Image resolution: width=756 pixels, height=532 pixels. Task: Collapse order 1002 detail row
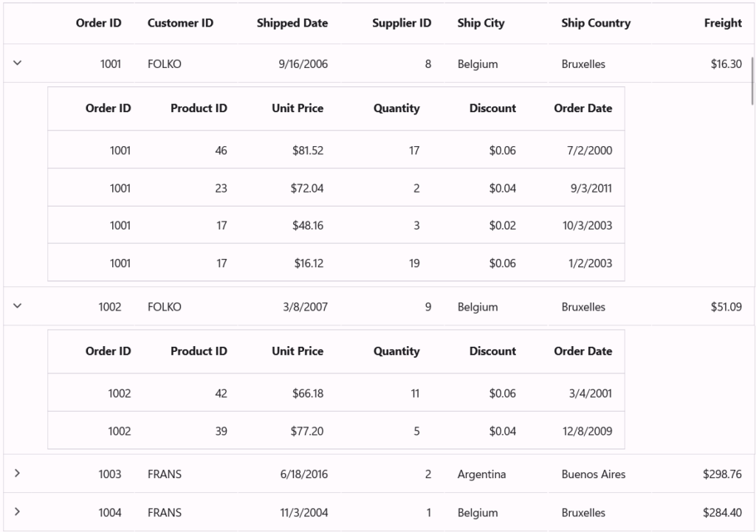pyautogui.click(x=17, y=306)
